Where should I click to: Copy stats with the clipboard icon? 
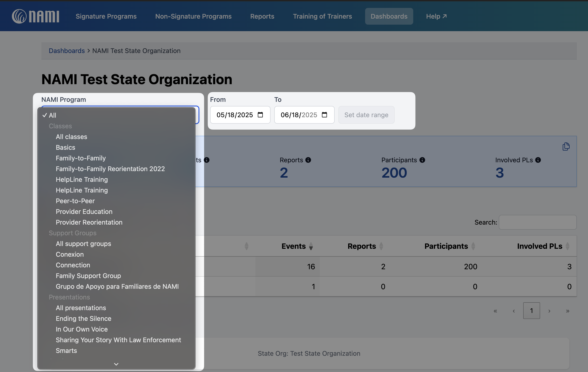566,146
